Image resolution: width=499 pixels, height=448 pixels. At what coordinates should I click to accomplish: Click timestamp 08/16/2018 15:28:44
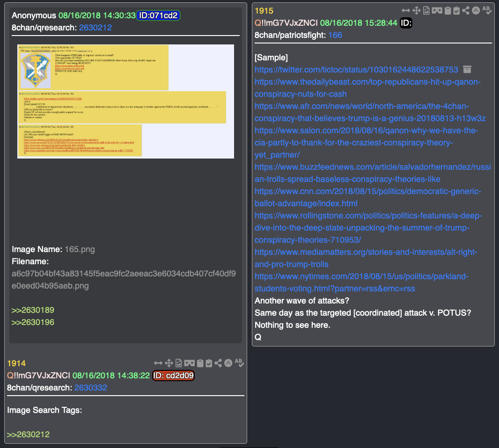tap(359, 23)
